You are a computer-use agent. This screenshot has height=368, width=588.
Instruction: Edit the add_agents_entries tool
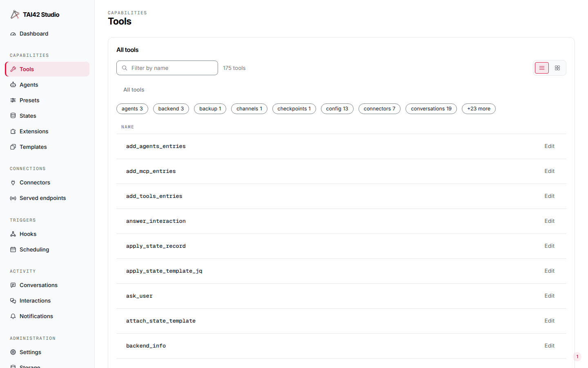click(x=549, y=146)
